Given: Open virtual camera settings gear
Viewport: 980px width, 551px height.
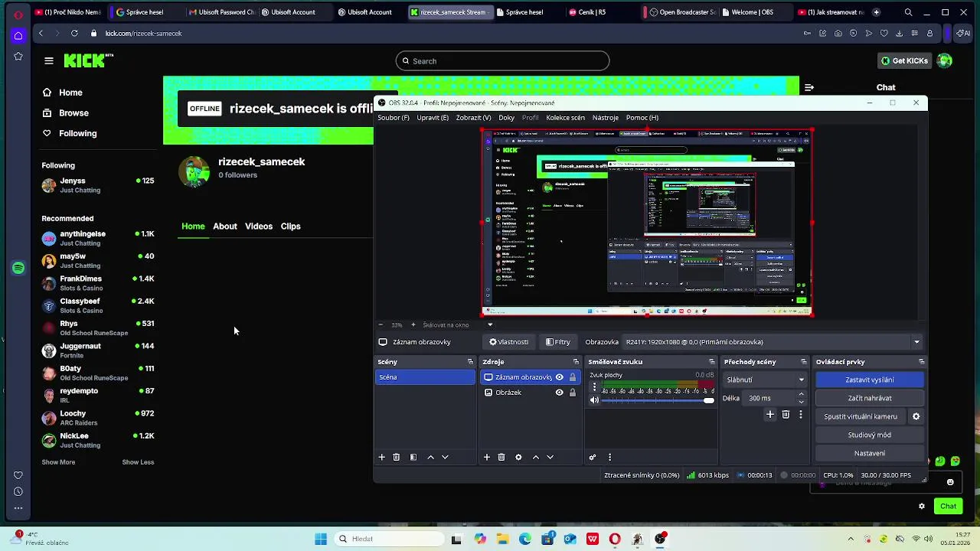Looking at the screenshot, I should [x=916, y=416].
